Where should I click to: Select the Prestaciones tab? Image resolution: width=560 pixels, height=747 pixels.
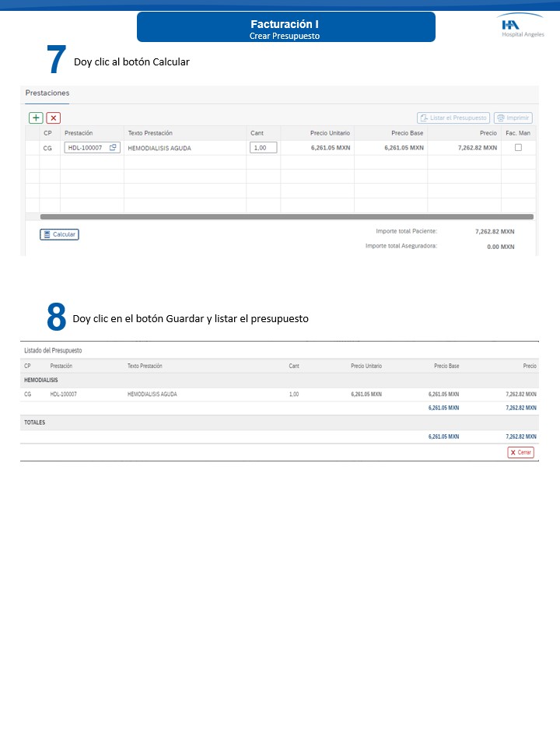point(47,93)
